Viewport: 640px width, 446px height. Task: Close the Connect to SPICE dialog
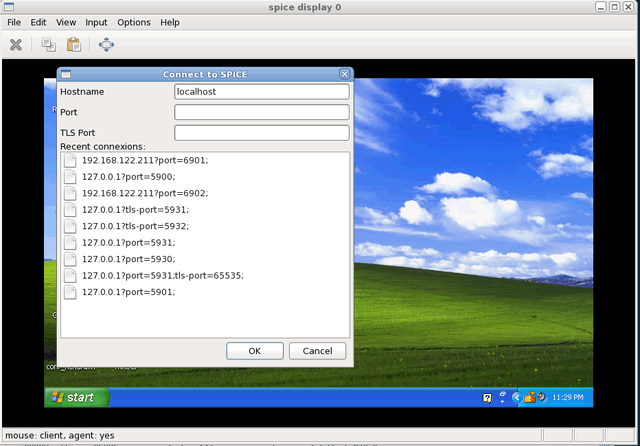click(x=344, y=74)
